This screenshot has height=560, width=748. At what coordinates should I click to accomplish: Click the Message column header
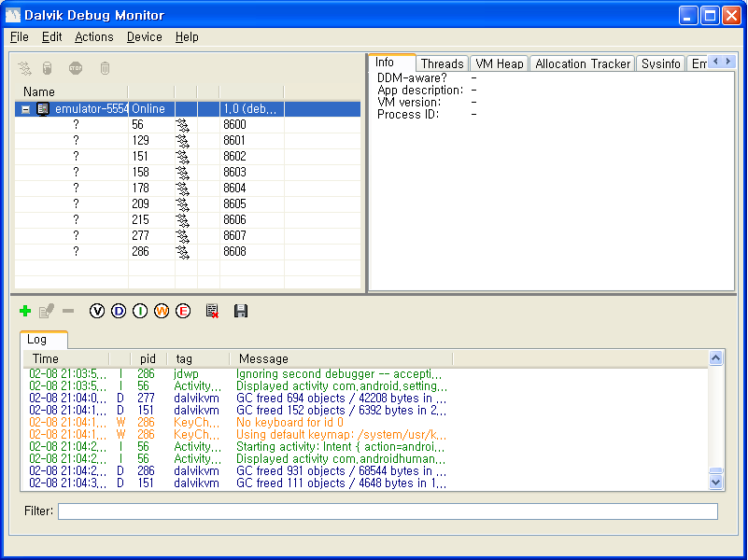[x=341, y=359]
